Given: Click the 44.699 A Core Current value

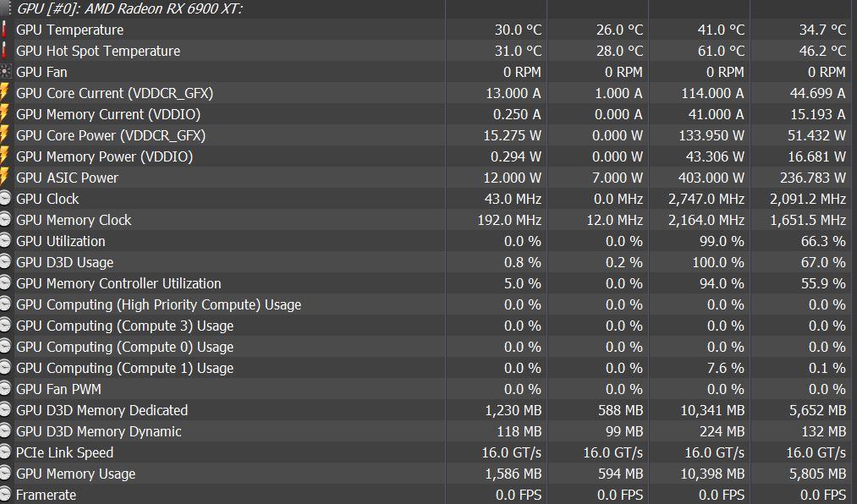Looking at the screenshot, I should (x=817, y=93).
